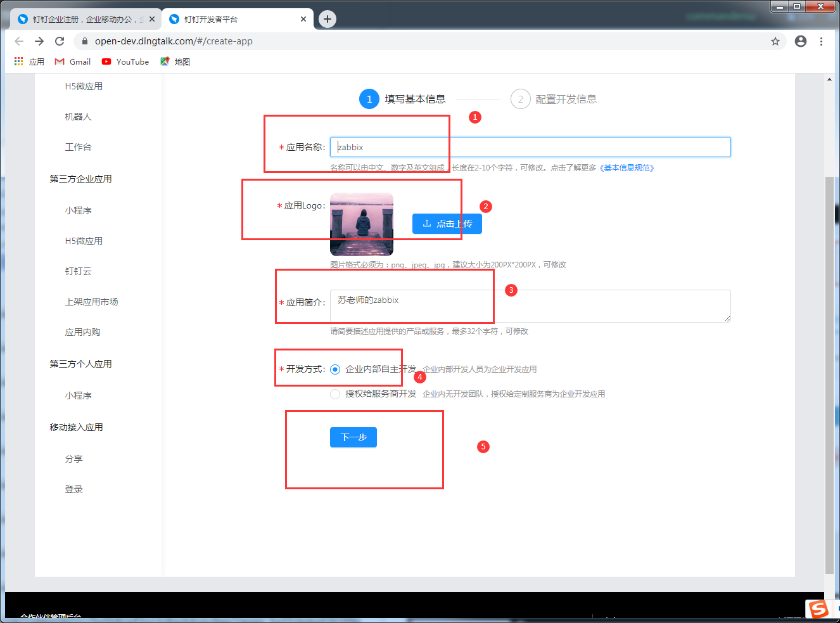Click the browser forward arrow
840x623 pixels.
click(39, 41)
